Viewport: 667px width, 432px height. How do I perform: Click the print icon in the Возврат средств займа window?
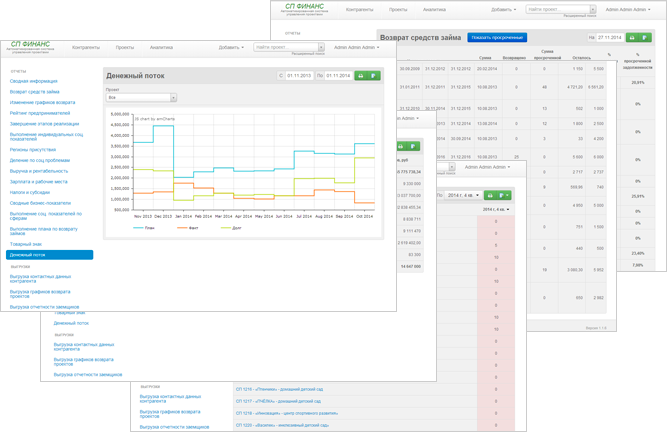point(632,37)
